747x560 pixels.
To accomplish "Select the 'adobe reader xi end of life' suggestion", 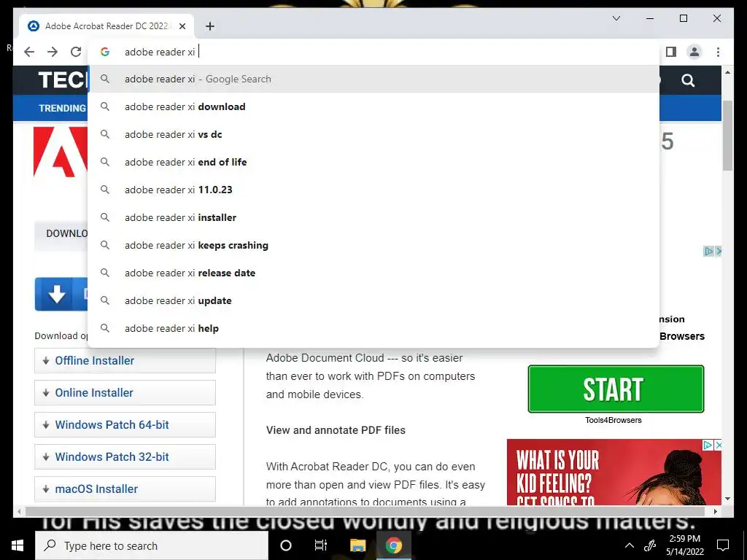I will click(x=373, y=162).
